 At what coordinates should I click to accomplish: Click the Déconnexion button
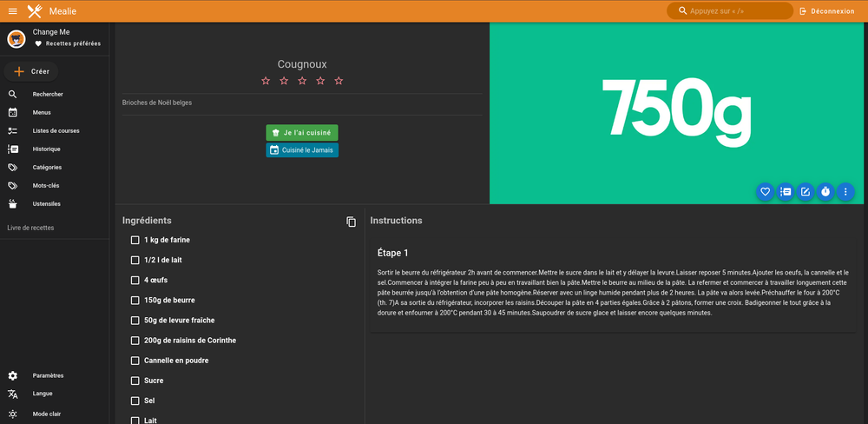pyautogui.click(x=826, y=11)
